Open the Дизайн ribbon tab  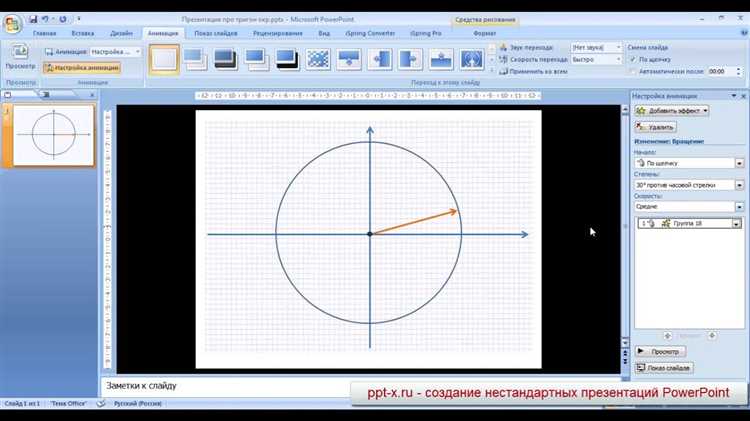click(x=121, y=33)
